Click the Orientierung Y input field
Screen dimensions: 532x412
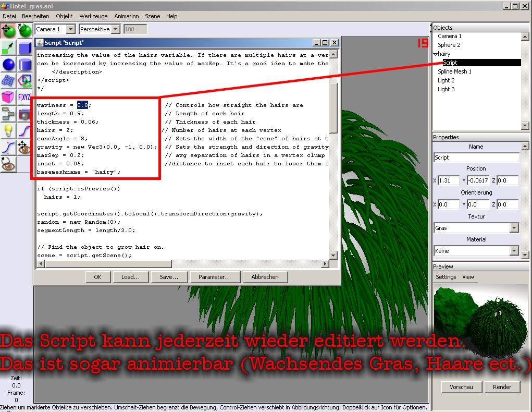pyautogui.click(x=478, y=204)
